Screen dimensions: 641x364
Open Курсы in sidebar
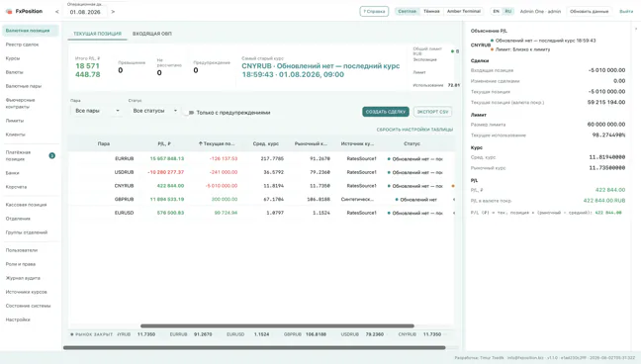pyautogui.click(x=31, y=58)
